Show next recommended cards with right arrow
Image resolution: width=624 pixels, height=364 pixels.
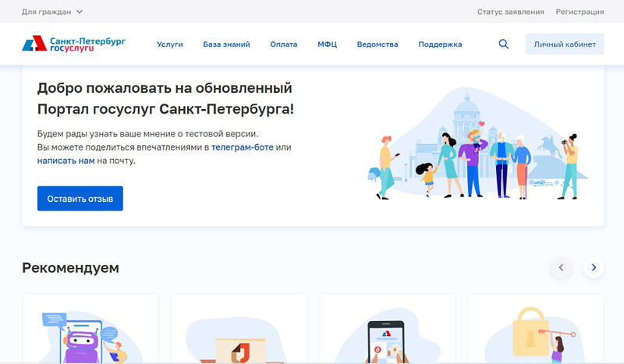pos(594,267)
